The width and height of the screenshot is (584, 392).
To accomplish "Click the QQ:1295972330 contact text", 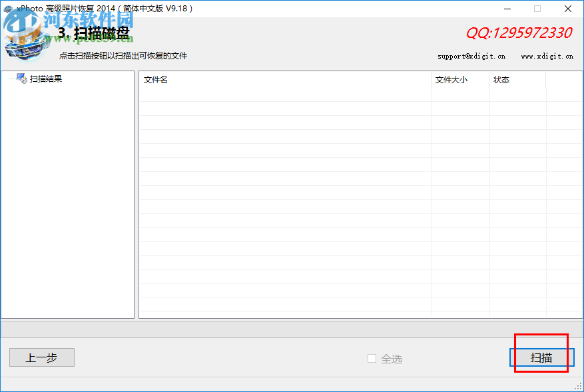I will click(x=519, y=33).
